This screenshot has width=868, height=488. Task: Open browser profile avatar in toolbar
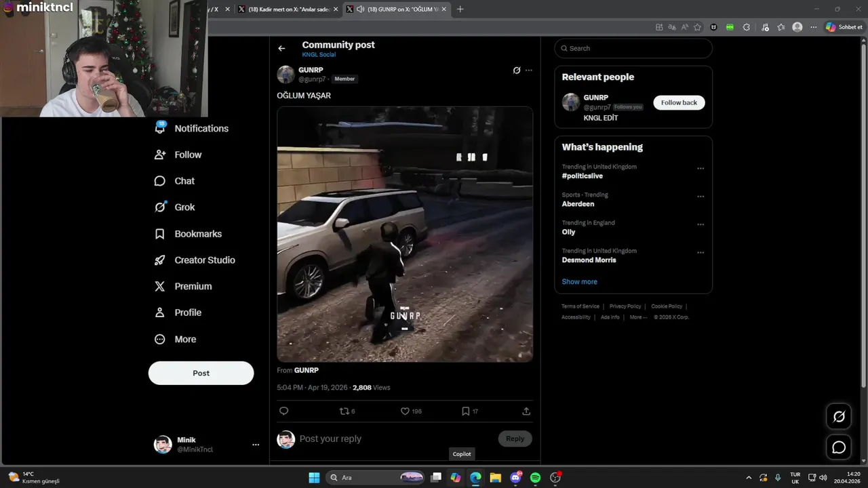tap(797, 27)
